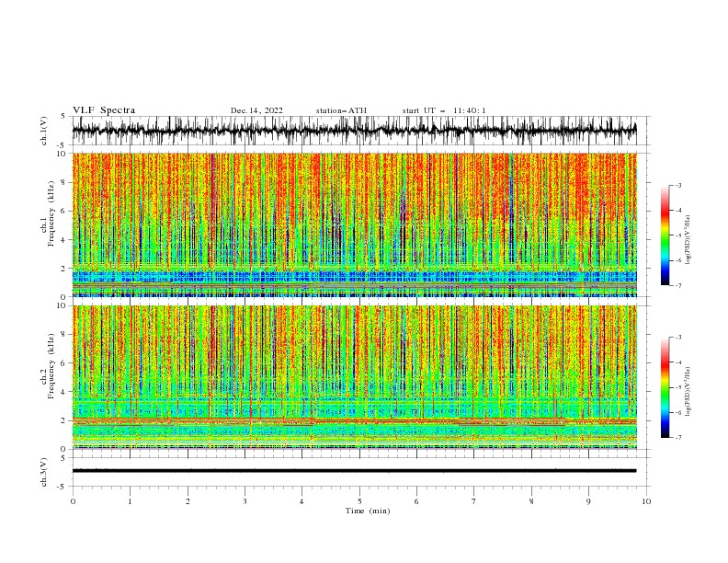Click the "2" kHz tick of ch.1 spectrogram
The image size is (728, 563).
tap(64, 269)
